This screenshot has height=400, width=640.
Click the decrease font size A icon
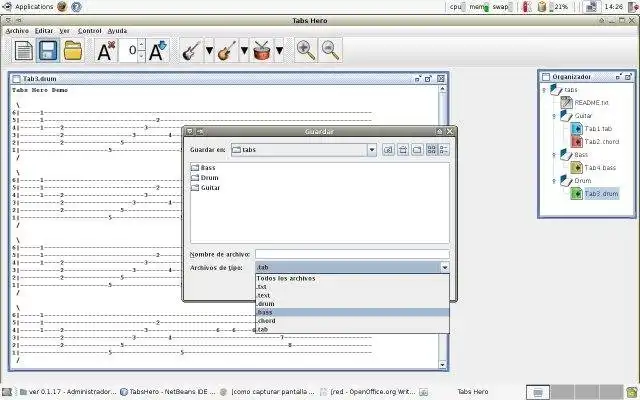coord(106,51)
